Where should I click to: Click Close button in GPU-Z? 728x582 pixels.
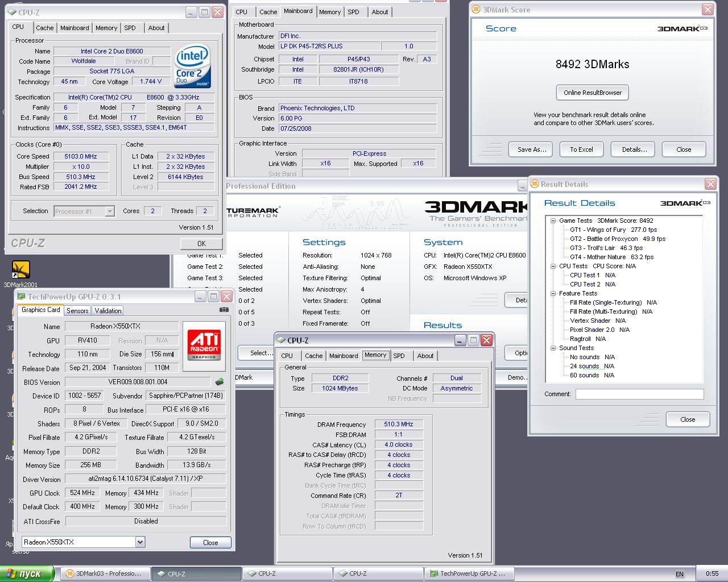210,542
